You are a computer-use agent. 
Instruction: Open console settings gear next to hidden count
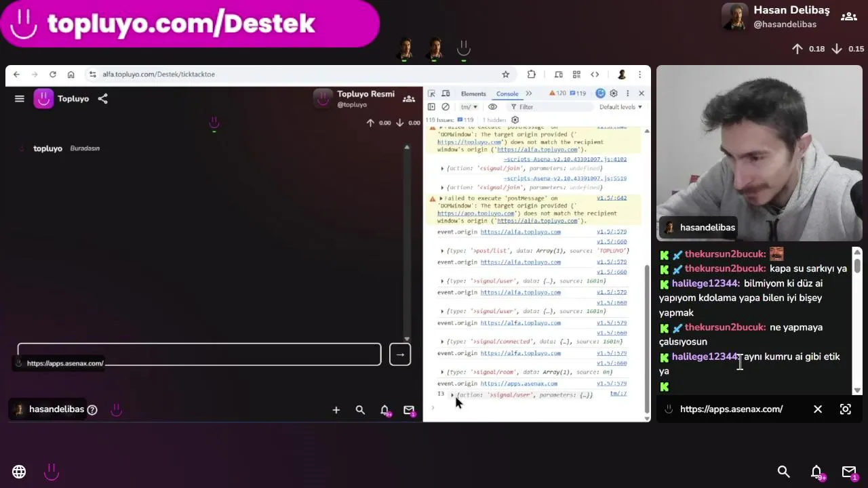[515, 120]
